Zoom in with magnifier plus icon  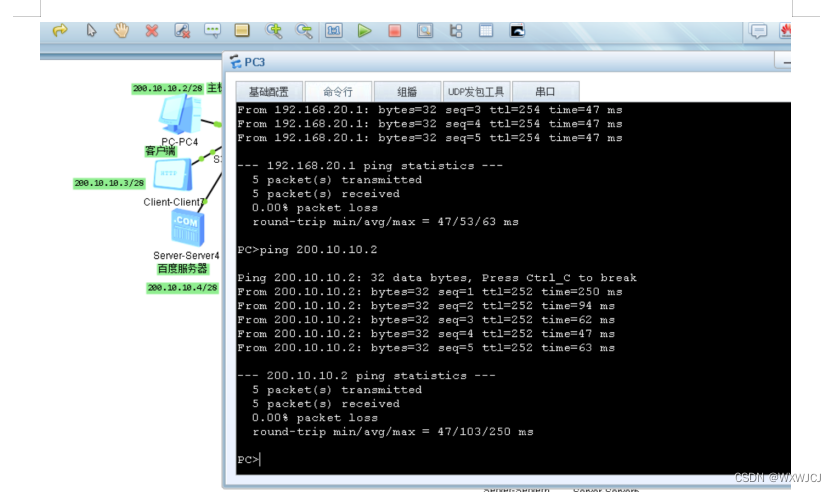click(274, 30)
